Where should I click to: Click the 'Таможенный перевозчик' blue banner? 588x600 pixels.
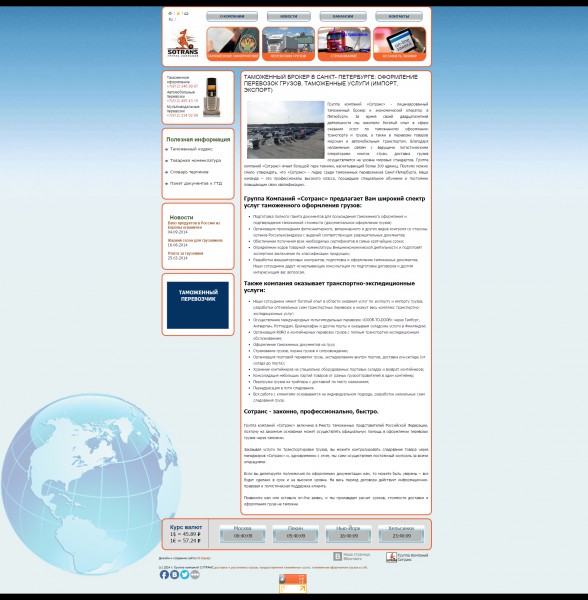[x=198, y=305]
